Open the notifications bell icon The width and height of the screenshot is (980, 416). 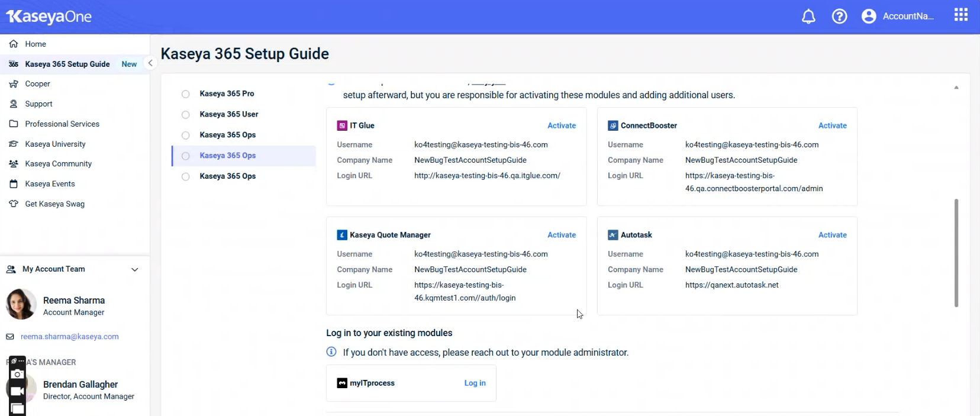pyautogui.click(x=808, y=17)
